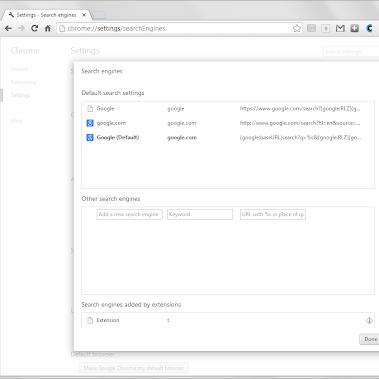
Task: Focus the Add a new search engine field
Action: (x=129, y=214)
